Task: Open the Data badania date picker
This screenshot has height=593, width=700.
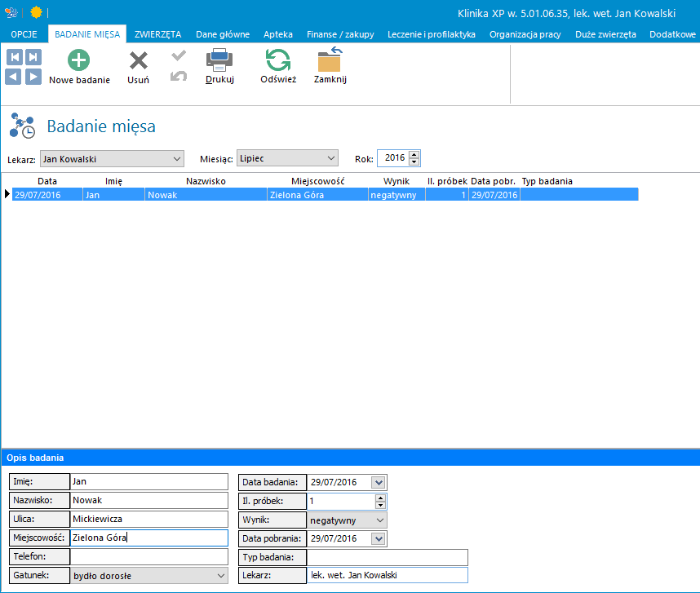Action: (379, 482)
